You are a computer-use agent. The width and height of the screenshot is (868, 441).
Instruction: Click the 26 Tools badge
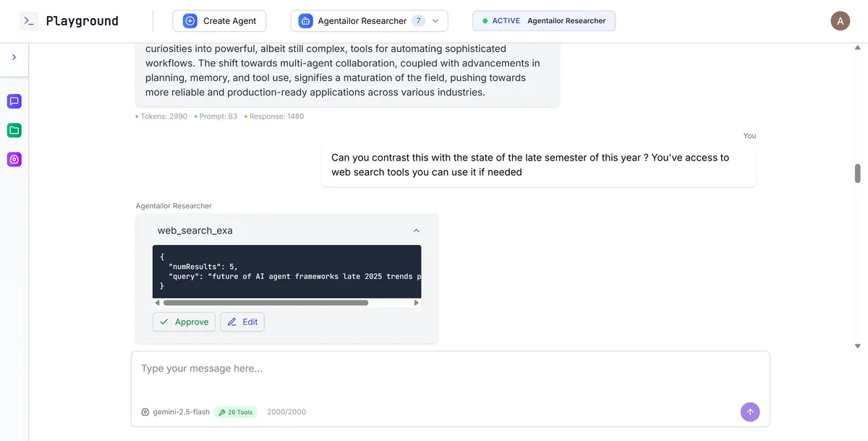(x=235, y=412)
